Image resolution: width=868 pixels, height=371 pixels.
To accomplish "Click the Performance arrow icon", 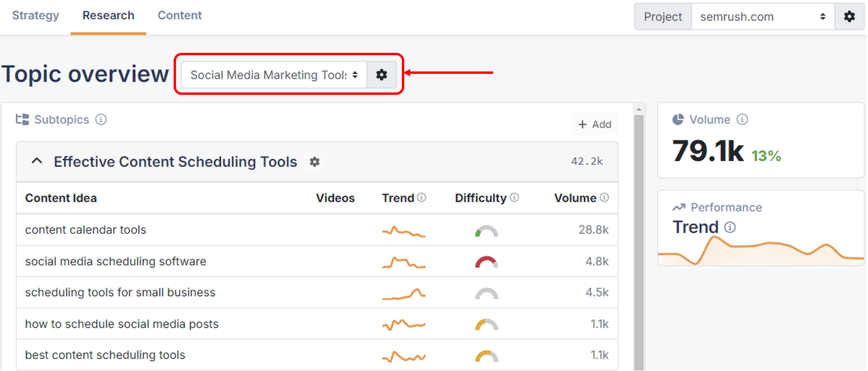I will pos(678,207).
